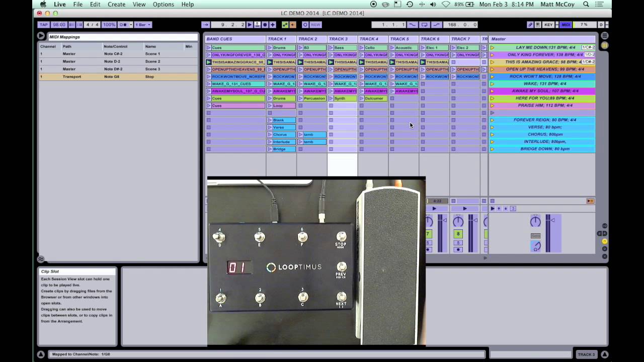Image resolution: width=644 pixels, height=362 pixels.
Task: Collapse the browser using the left triangle button
Action: (x=41, y=36)
